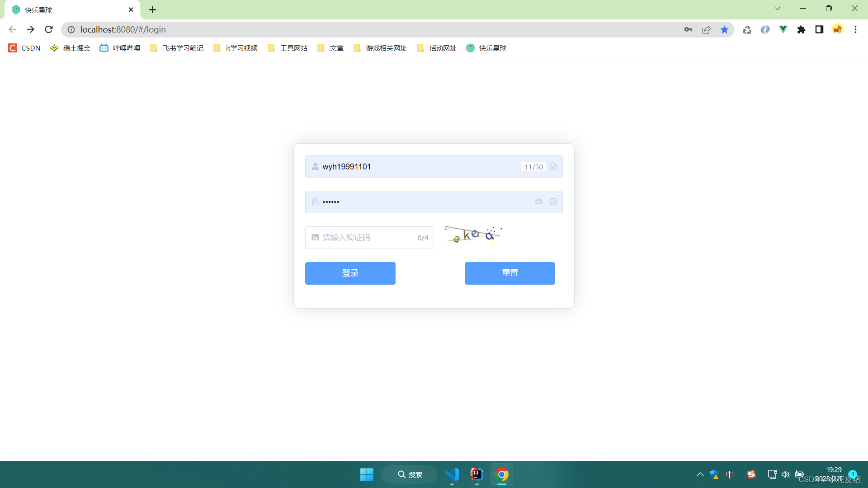The height and width of the screenshot is (488, 868).
Task: Click the share icon in address bar
Action: pyautogui.click(x=706, y=29)
